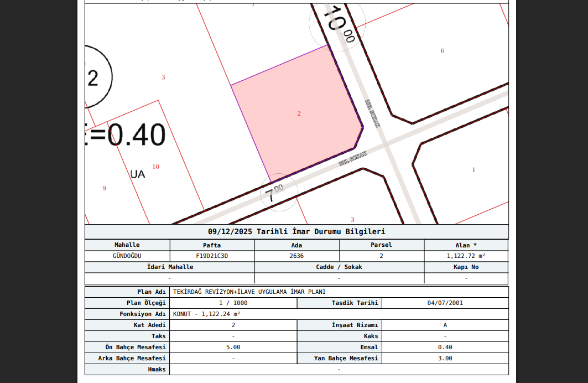Click the 7.00 road width marker
Screen dimensions: 588x383
[274, 193]
